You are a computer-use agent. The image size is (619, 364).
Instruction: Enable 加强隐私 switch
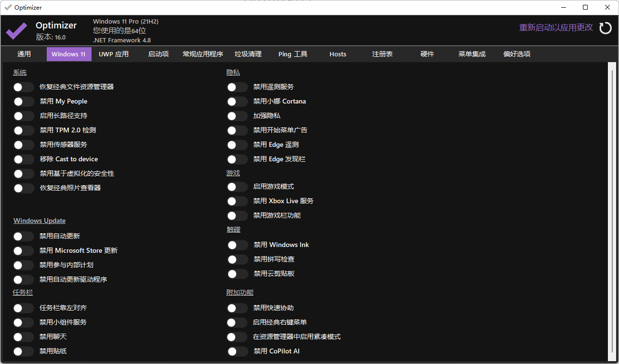click(x=237, y=116)
